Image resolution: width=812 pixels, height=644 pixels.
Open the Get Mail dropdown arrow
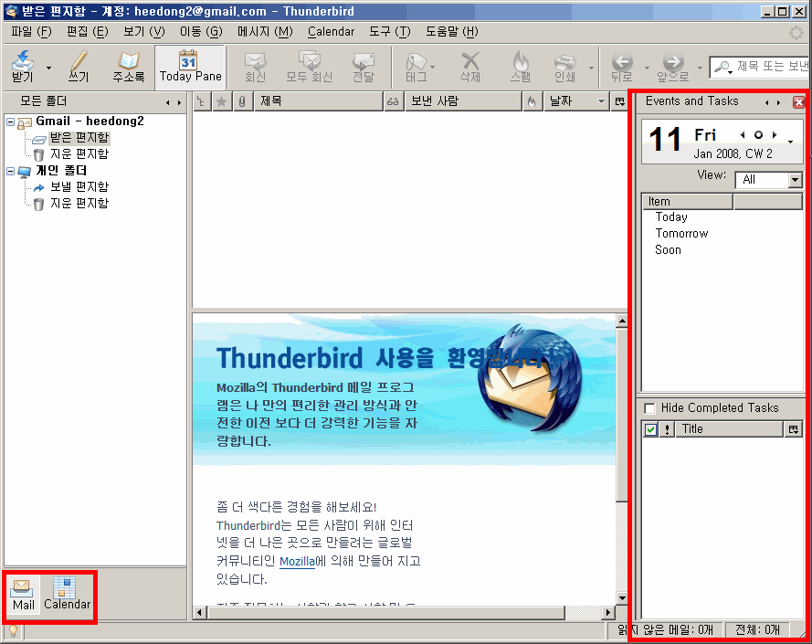point(48,68)
